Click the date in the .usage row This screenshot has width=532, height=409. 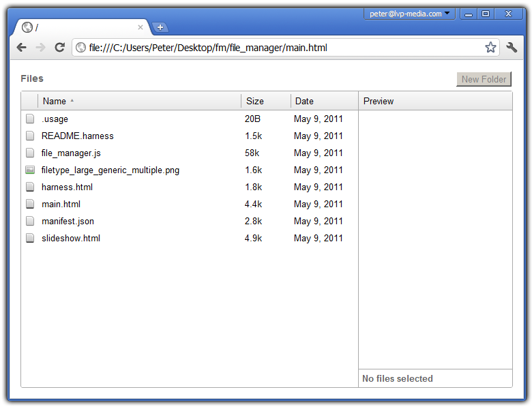[x=319, y=119]
